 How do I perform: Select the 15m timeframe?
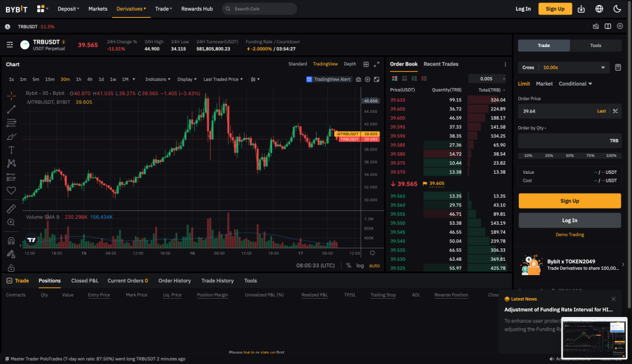pyautogui.click(x=50, y=79)
